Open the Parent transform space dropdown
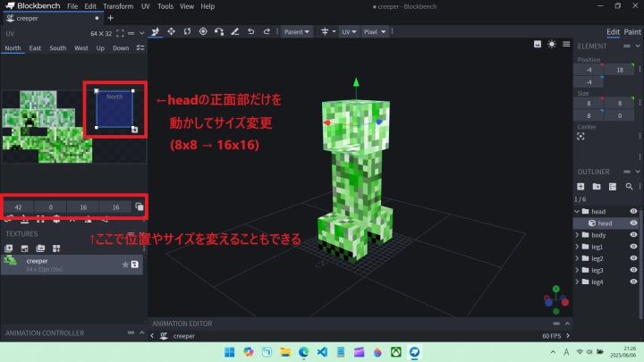The height and width of the screenshot is (362, 644). pos(297,31)
